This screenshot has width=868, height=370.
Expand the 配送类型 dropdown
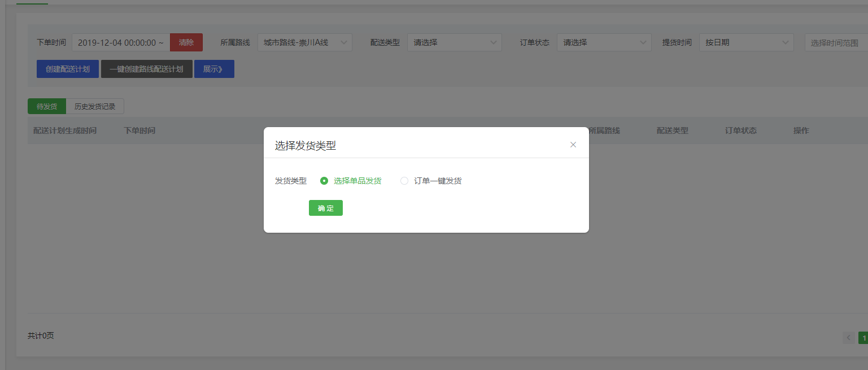pyautogui.click(x=454, y=42)
